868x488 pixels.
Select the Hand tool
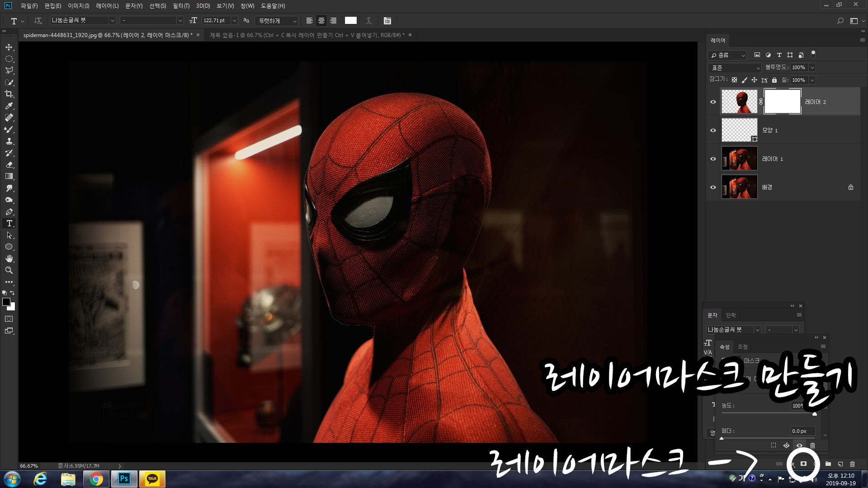click(9, 258)
